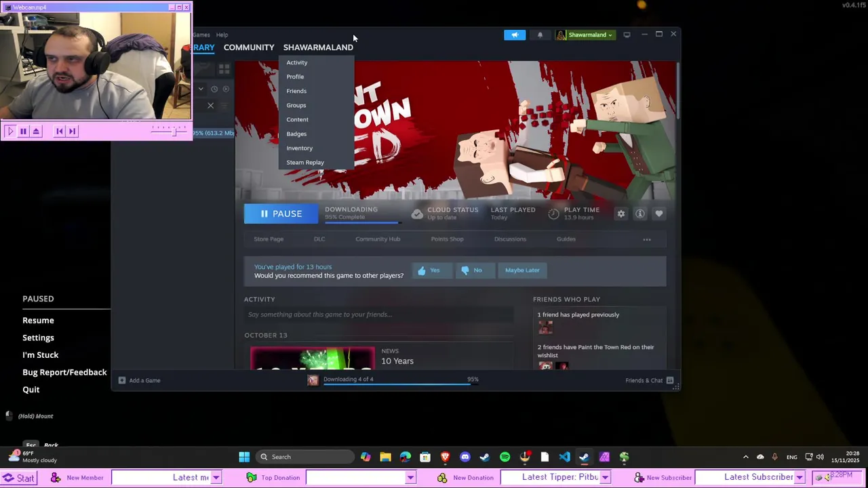868x488 pixels.
Task: Open Discord from the taskbar
Action: (x=465, y=457)
